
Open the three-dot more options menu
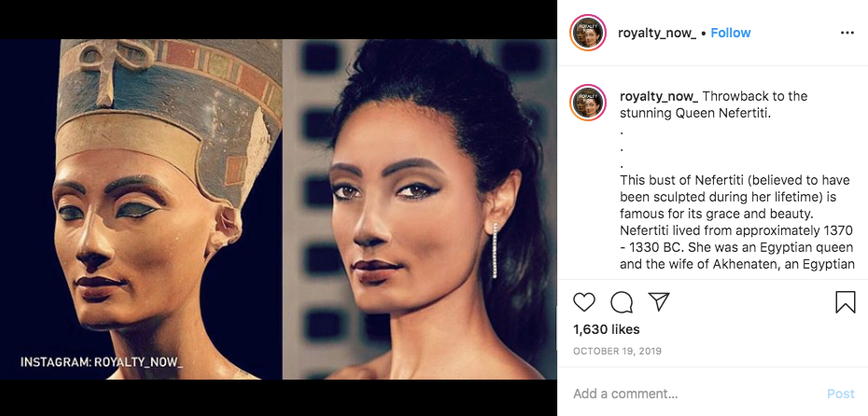click(847, 33)
